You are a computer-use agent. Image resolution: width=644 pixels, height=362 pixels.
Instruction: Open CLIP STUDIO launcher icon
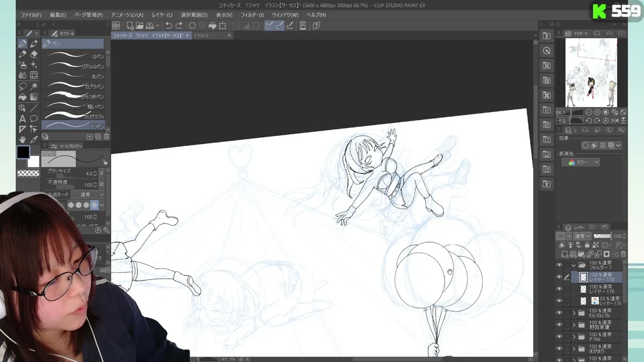click(116, 26)
